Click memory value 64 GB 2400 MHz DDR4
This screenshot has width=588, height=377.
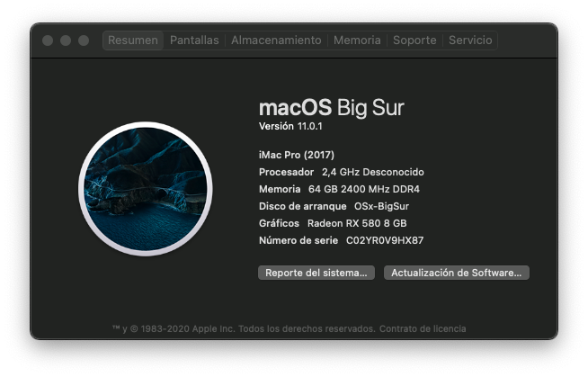[x=364, y=189]
